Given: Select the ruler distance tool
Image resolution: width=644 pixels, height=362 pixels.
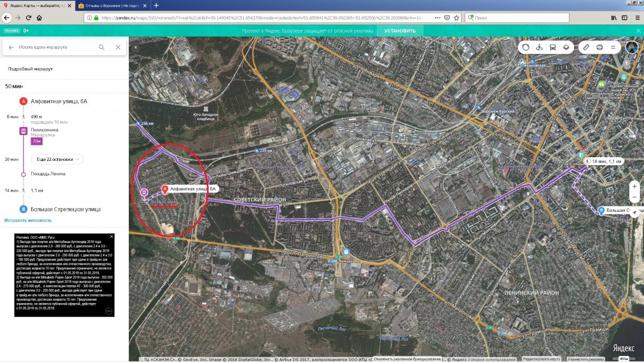Looking at the screenshot, I should (587, 47).
